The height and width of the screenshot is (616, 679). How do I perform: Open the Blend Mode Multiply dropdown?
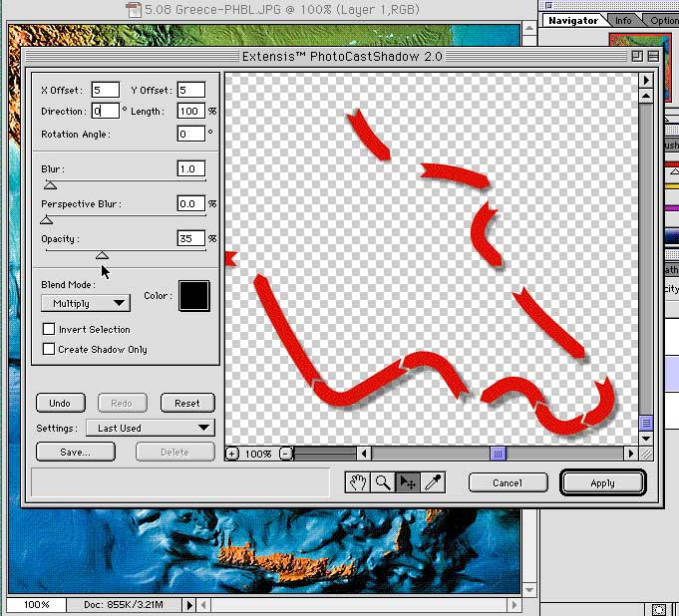coord(86,303)
